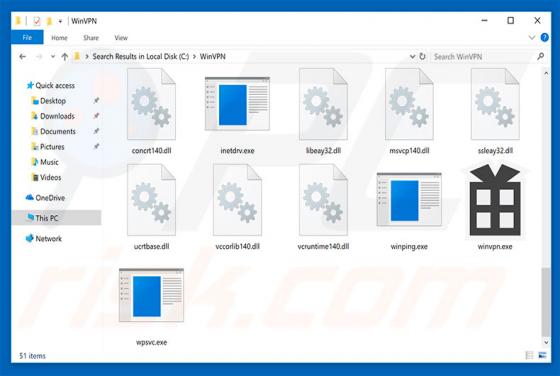Select the vccorlib140.dll file icon
560x376 pixels.
(237, 200)
